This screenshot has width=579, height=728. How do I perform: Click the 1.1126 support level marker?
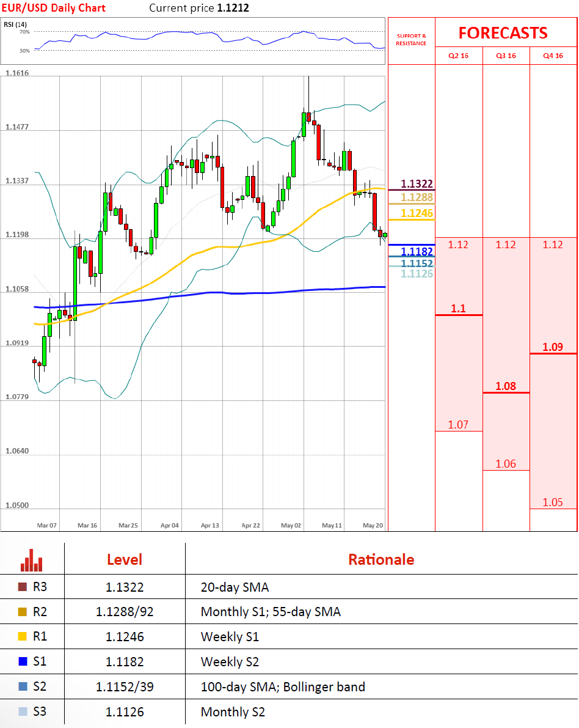click(417, 274)
